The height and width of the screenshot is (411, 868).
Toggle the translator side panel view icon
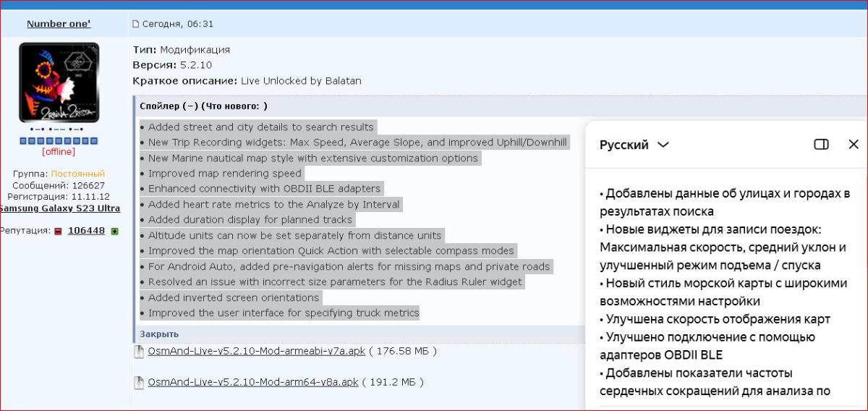coord(821,144)
